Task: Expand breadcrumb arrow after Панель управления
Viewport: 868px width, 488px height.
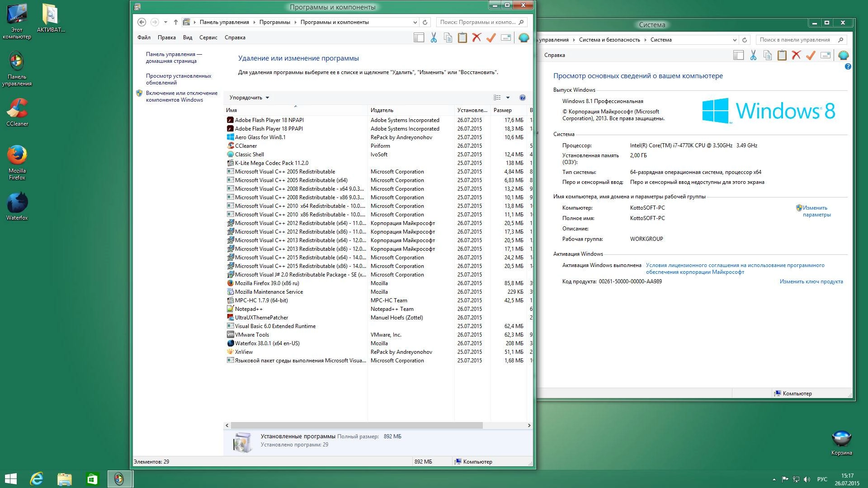Action: 254,22
